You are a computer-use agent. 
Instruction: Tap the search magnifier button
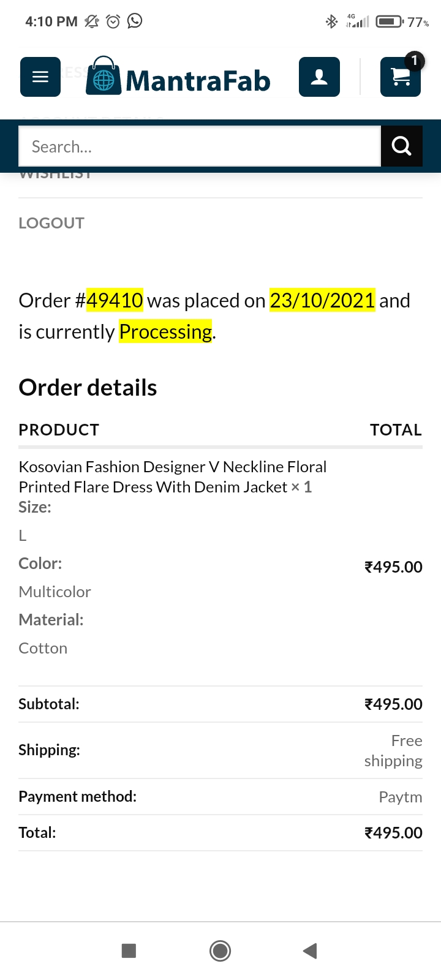[401, 146]
